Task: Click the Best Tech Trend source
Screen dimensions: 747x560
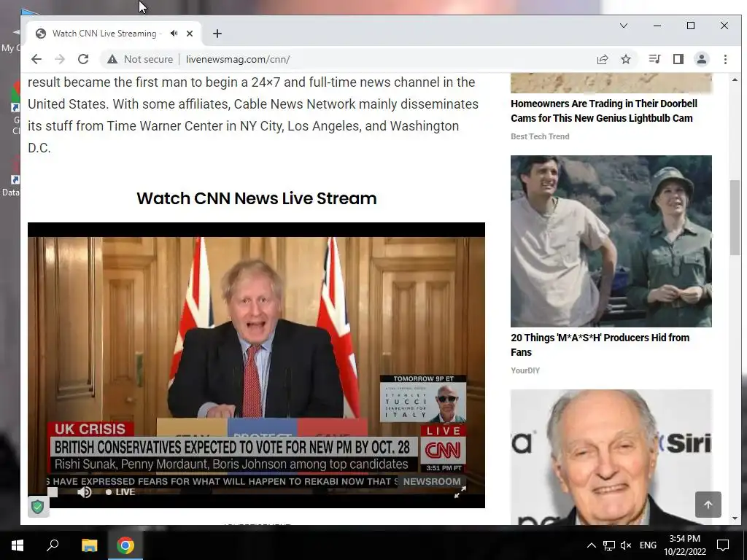Action: pos(540,136)
